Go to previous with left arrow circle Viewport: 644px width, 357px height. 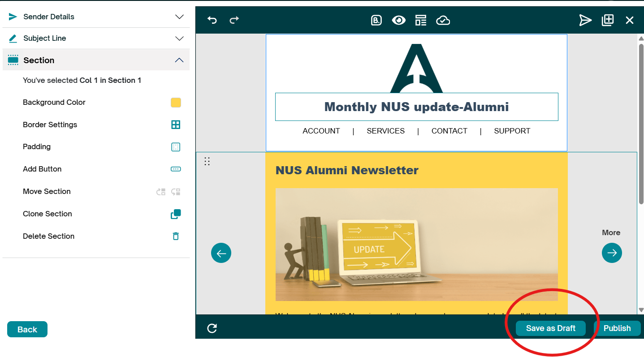(x=221, y=253)
